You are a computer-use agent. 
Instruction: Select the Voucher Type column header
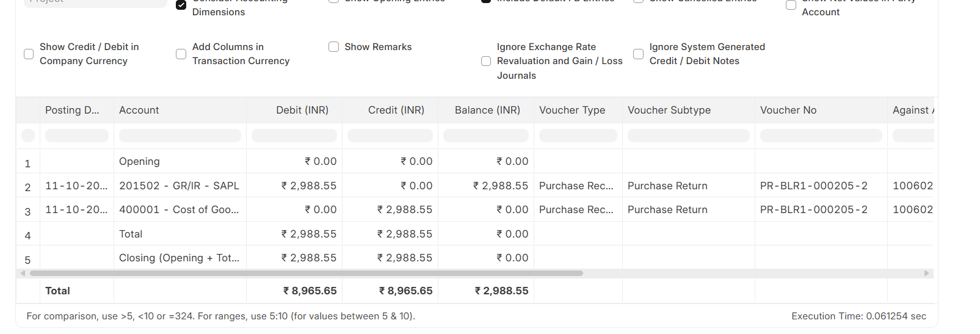(572, 111)
